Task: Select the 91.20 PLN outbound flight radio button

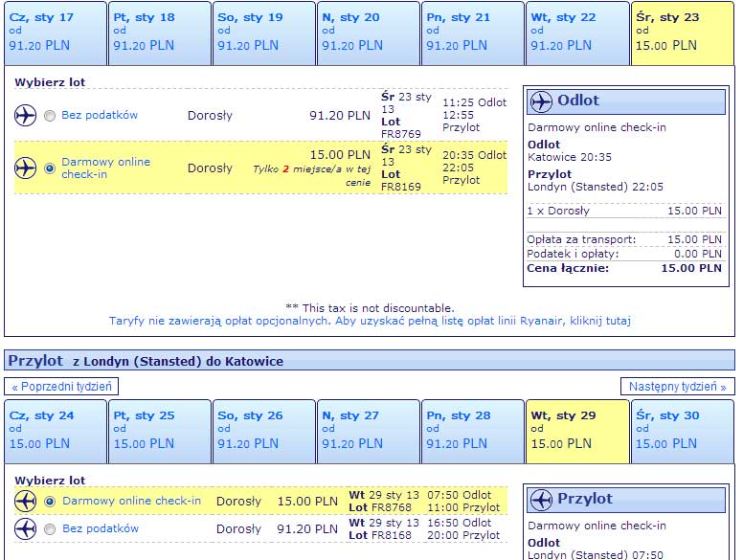Action: [x=50, y=116]
